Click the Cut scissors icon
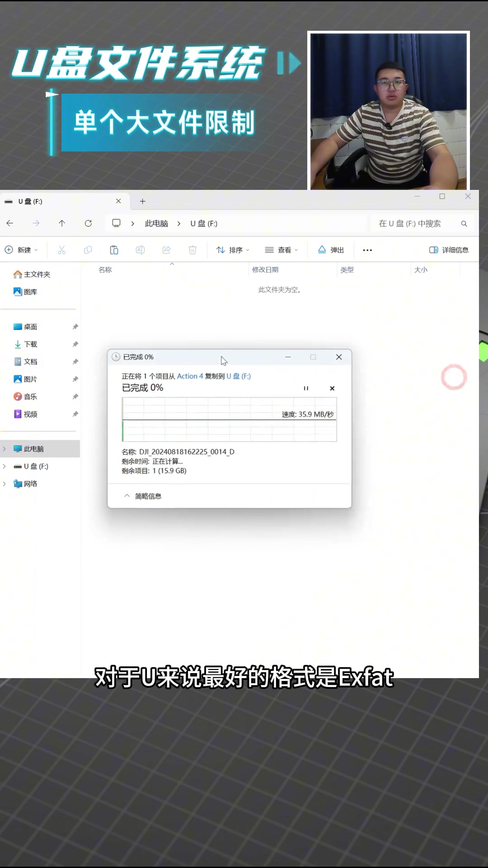488x868 pixels. (62, 250)
